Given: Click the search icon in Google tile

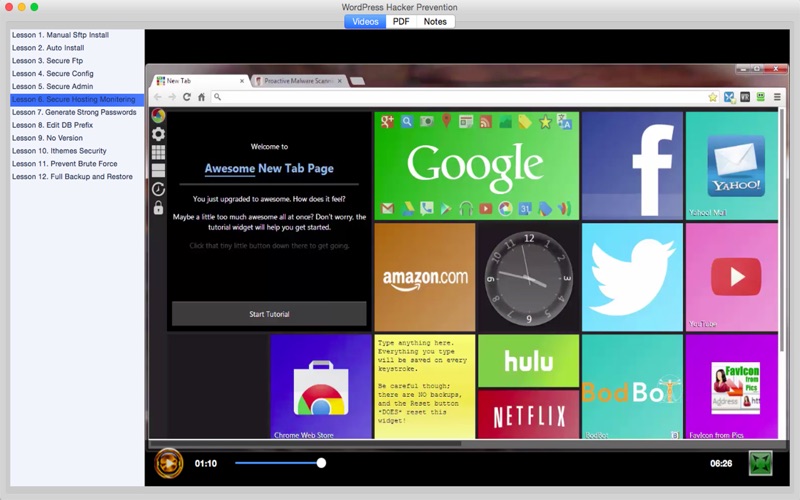Looking at the screenshot, I should (x=407, y=121).
